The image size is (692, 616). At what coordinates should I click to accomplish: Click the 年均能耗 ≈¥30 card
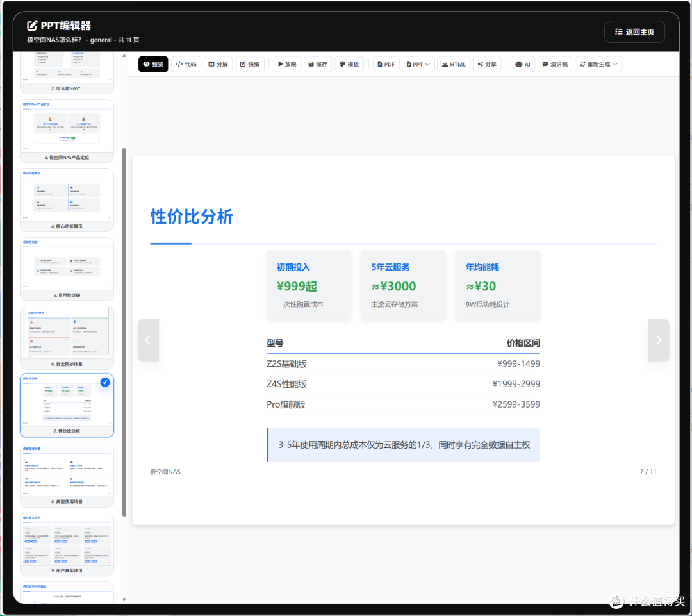coord(498,285)
